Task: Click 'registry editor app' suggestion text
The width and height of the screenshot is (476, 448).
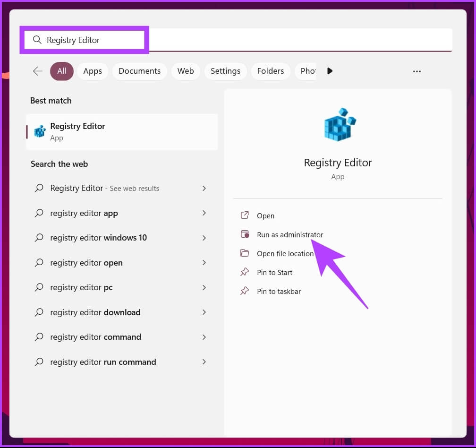Action: pos(84,213)
